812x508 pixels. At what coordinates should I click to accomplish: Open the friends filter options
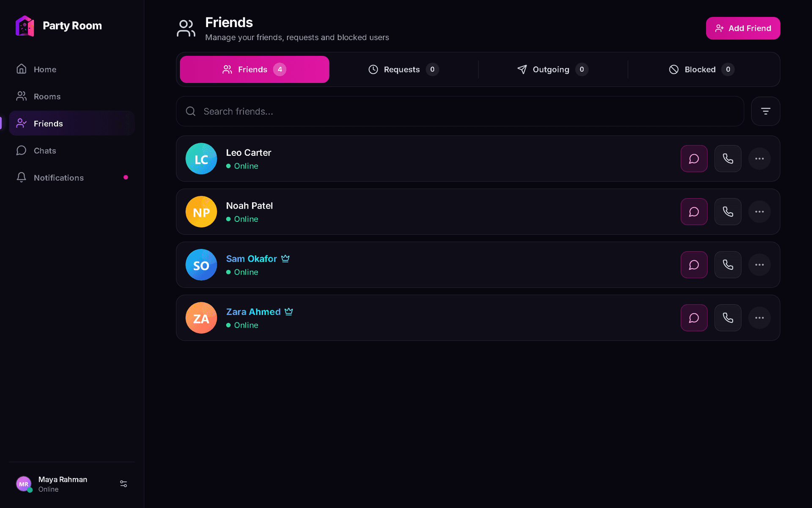[x=765, y=111]
